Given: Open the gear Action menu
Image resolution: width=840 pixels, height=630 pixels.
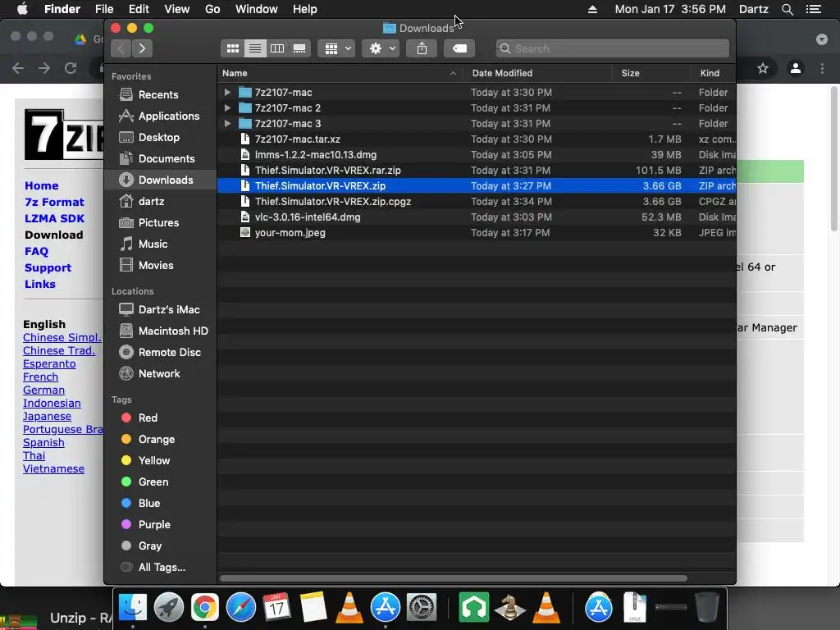Looking at the screenshot, I should pyautogui.click(x=381, y=48).
